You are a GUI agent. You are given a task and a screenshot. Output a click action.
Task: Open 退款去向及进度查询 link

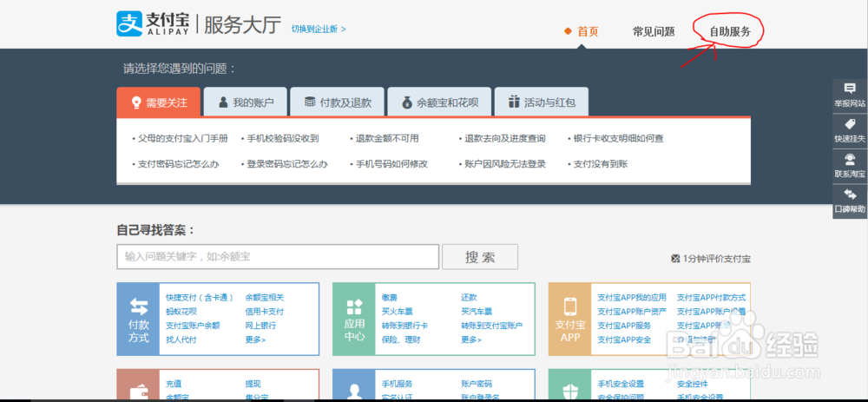(x=505, y=138)
